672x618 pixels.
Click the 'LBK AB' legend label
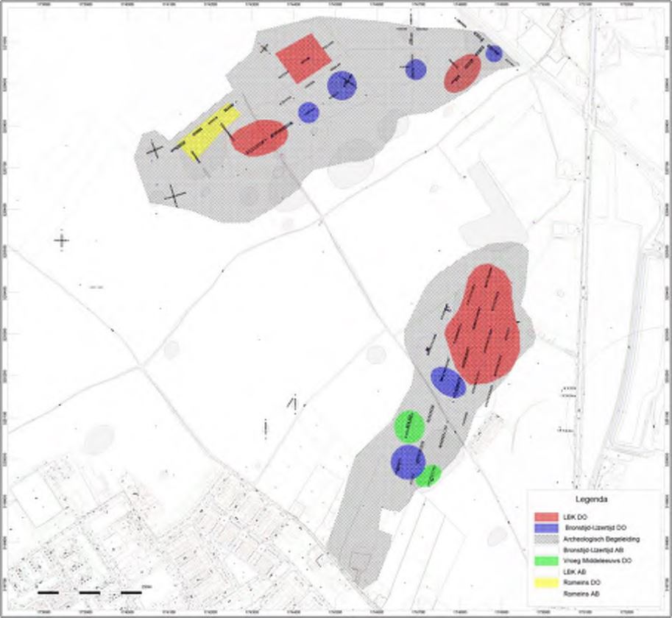[574, 572]
